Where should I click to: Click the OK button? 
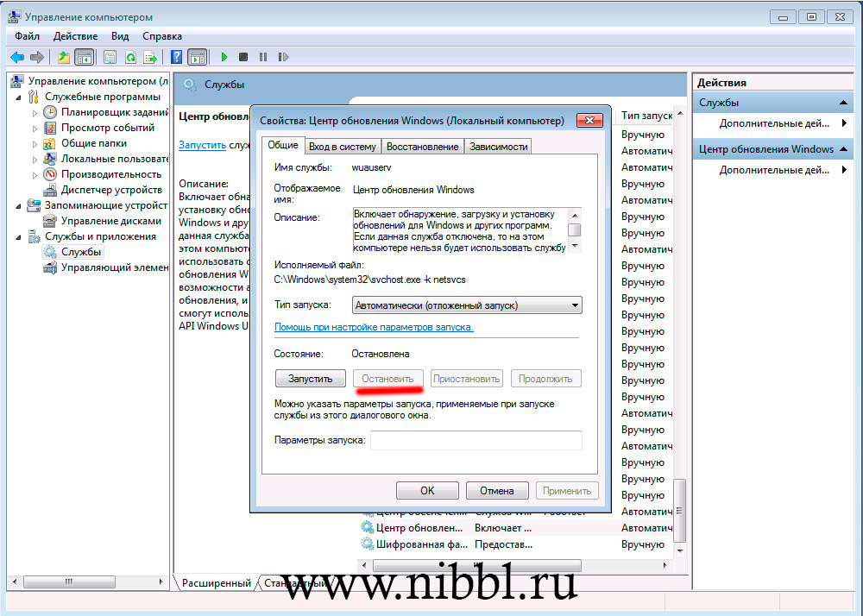tap(427, 491)
